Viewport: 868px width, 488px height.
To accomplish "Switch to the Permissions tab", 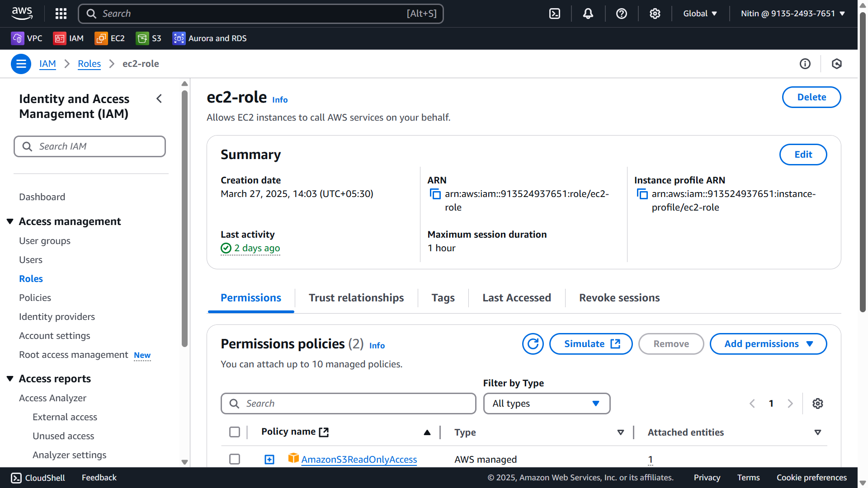I will pyautogui.click(x=251, y=298).
